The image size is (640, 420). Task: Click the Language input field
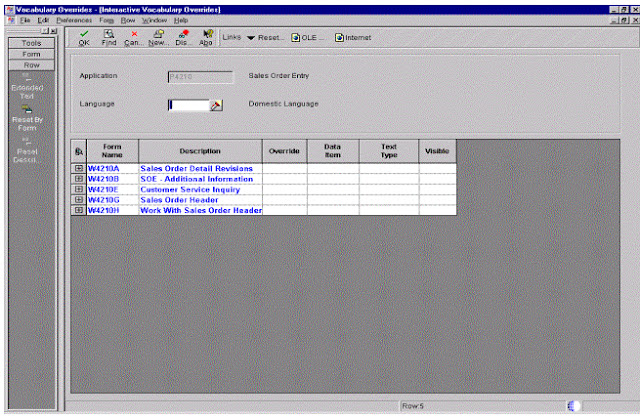point(189,105)
